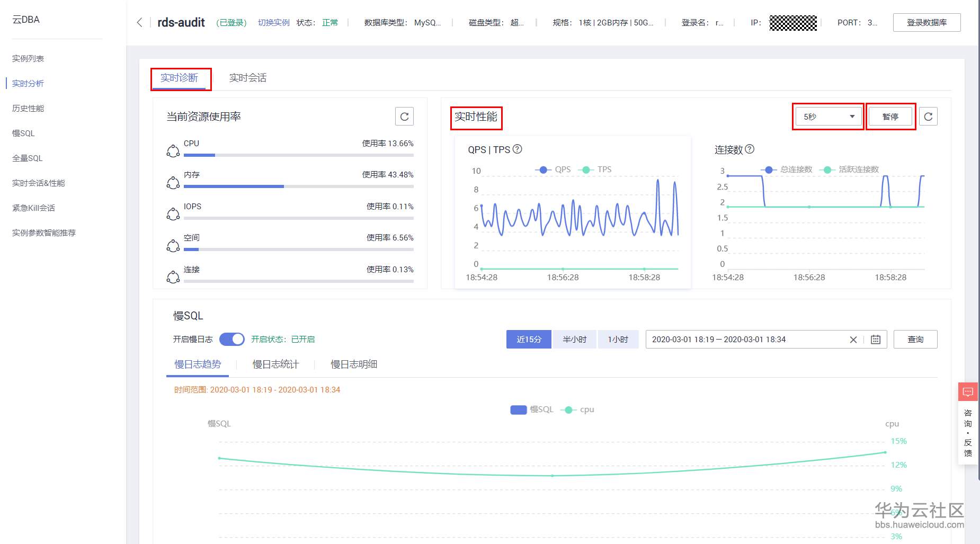
Task: Select the 慢日志统计 tab
Action: (275, 364)
